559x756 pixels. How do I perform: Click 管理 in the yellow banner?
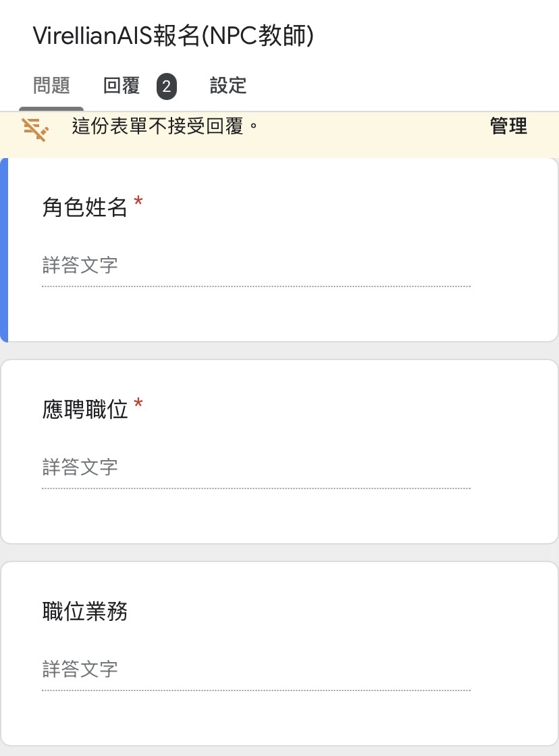tap(508, 126)
